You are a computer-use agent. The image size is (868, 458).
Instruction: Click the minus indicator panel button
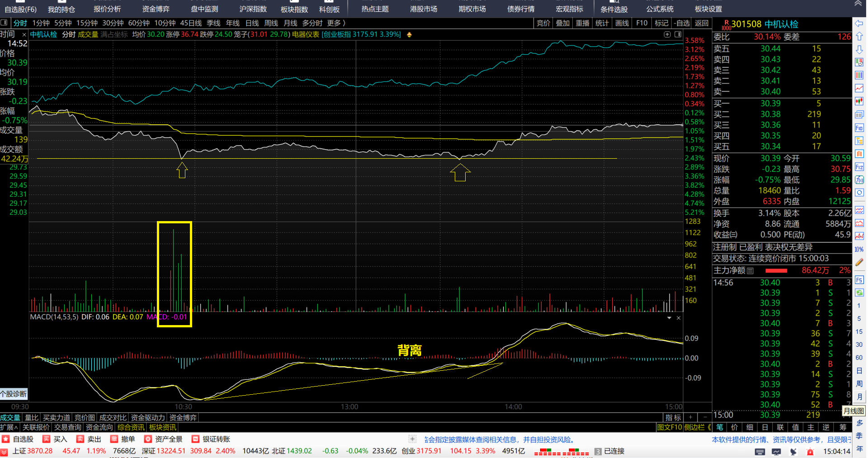(705, 417)
